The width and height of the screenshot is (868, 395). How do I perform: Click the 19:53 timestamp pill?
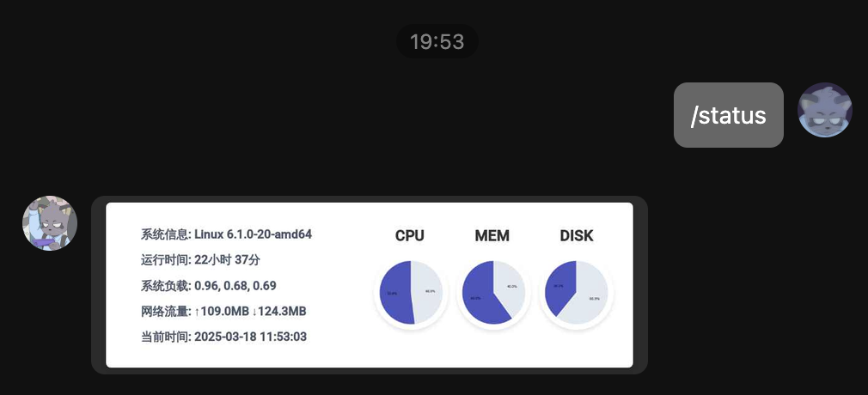(437, 41)
